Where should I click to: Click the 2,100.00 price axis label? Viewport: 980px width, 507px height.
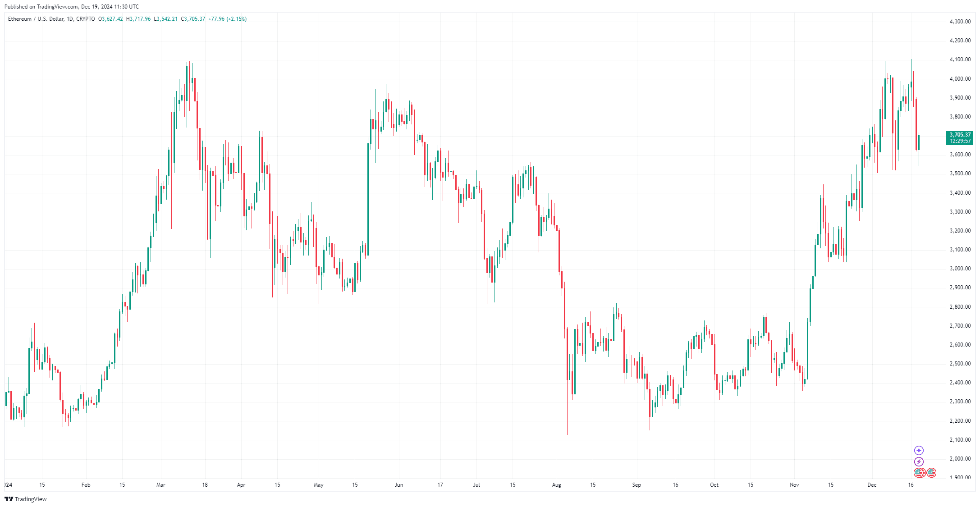960,440
